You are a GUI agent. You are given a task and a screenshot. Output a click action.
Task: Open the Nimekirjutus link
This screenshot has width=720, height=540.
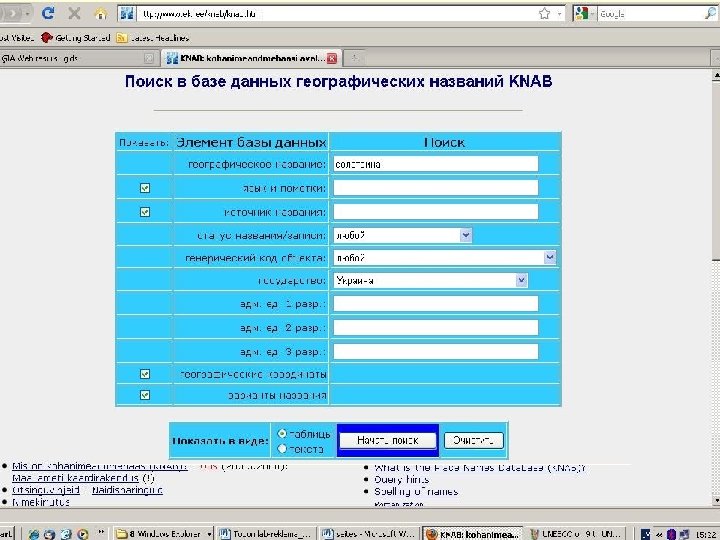click(x=41, y=502)
